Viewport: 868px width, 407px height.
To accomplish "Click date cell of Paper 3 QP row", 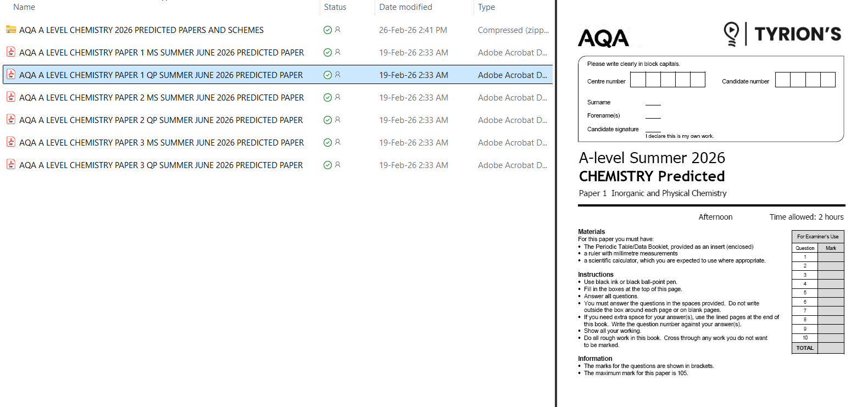I will click(414, 165).
